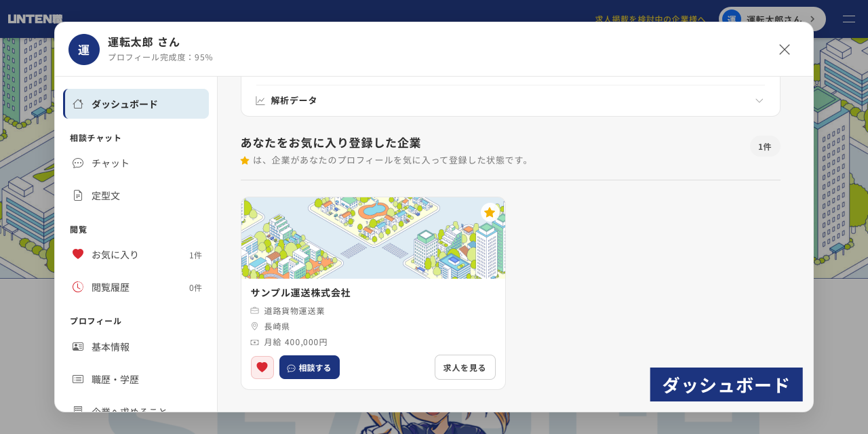Viewport: 868px width, 434px height.
Task: Open the 閲覧履歴 sidebar item
Action: pos(136,287)
